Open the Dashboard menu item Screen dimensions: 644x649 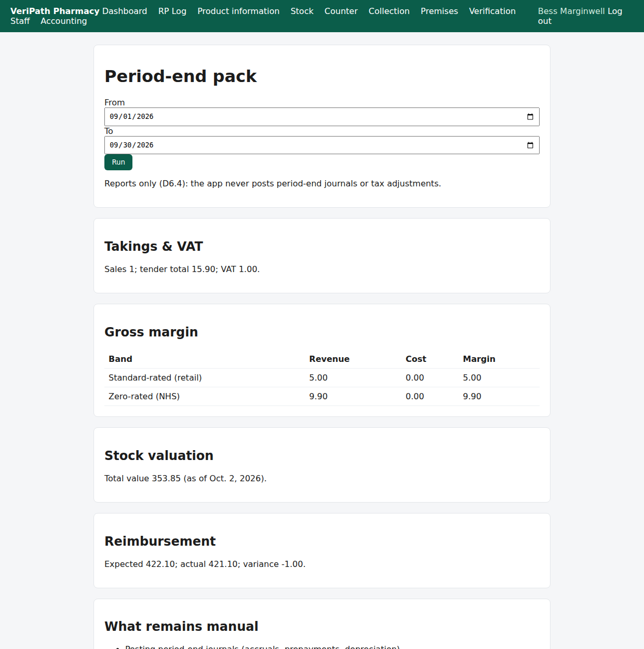(x=125, y=11)
